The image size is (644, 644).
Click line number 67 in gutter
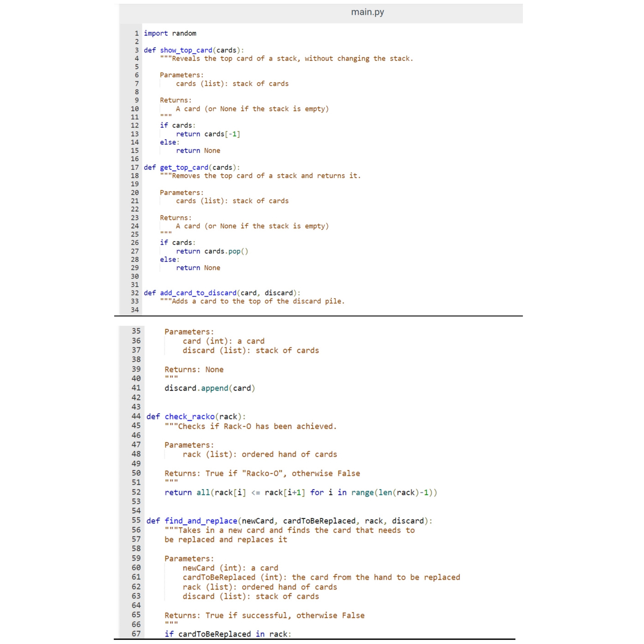136,634
